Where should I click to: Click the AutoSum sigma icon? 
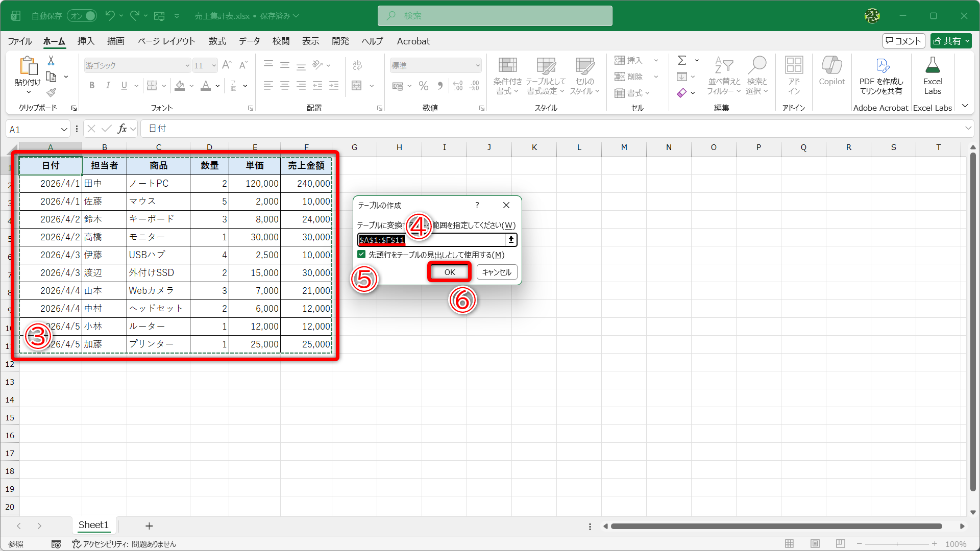(x=681, y=61)
